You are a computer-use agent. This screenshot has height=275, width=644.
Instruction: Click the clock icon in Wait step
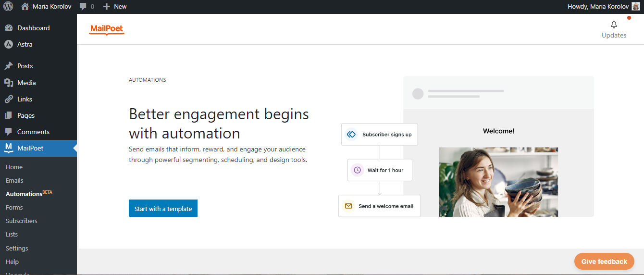pos(357,170)
